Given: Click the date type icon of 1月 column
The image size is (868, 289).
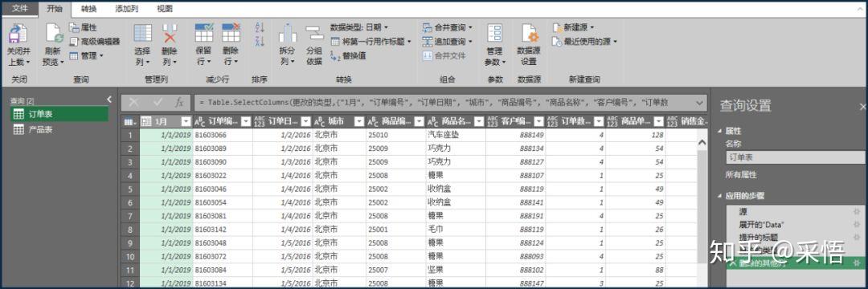Looking at the screenshot, I should (146, 121).
